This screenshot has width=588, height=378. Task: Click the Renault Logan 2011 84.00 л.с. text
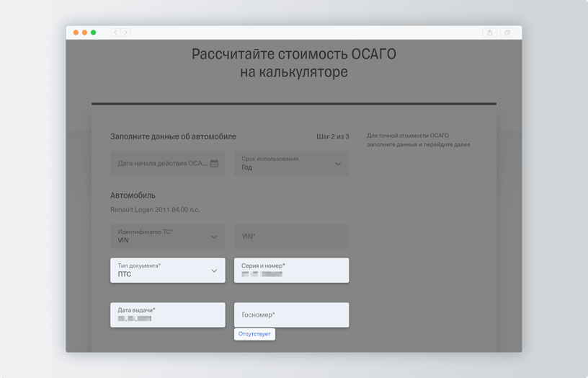pyautogui.click(x=155, y=209)
